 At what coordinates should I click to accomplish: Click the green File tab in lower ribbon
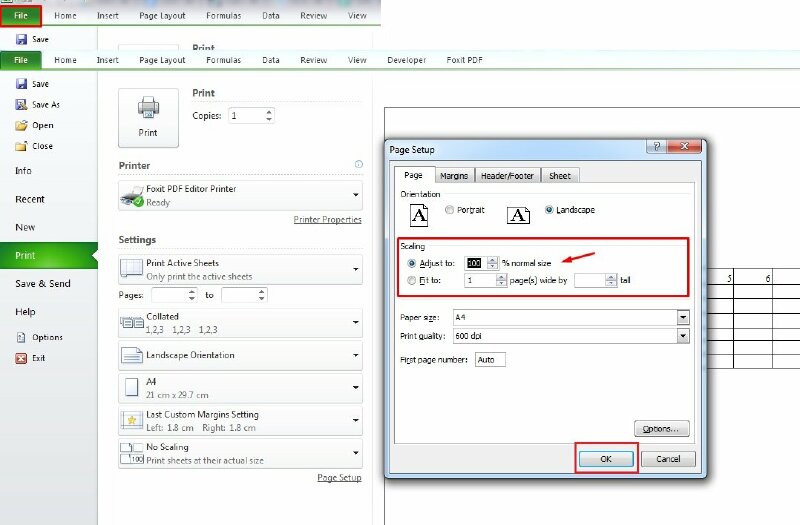pos(21,60)
